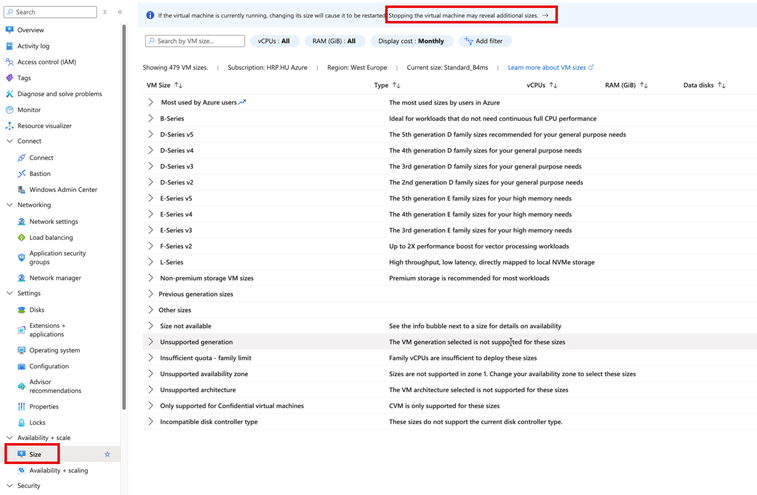Open the Locks icon in sidebar
Image resolution: width=757 pixels, height=495 pixels.
click(21, 423)
